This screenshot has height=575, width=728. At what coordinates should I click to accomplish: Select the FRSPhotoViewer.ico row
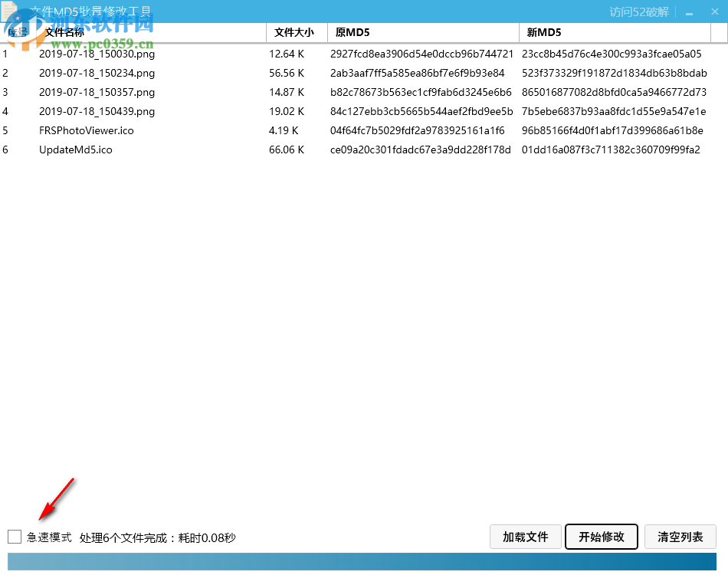click(86, 130)
